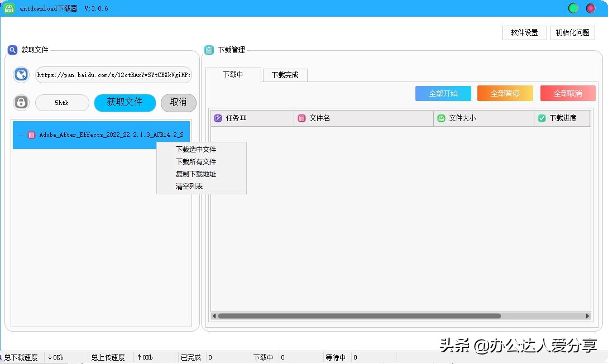Switch to the 下载完成 tab
The height and width of the screenshot is (364, 608).
pos(284,75)
